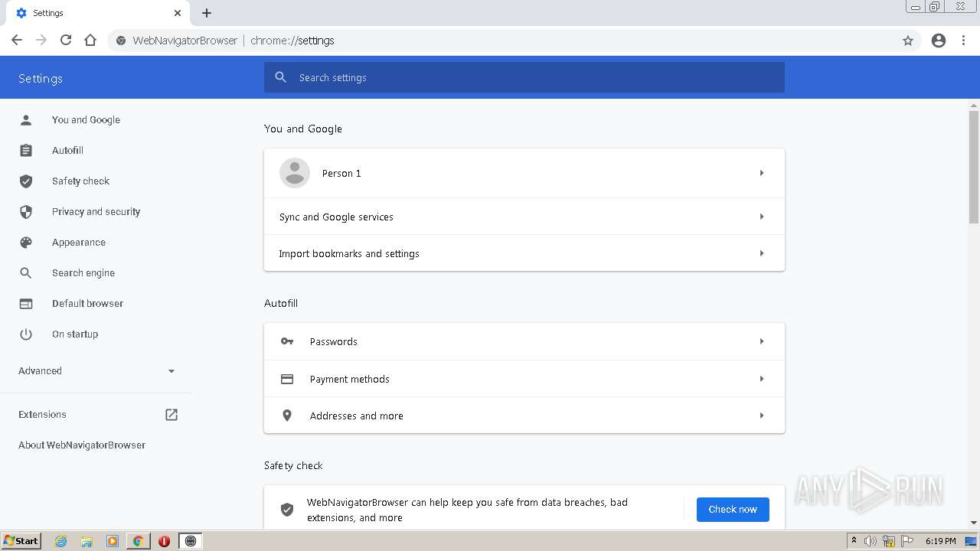Click the Default browser window icon
Viewport: 980px width, 551px height.
[26, 304]
